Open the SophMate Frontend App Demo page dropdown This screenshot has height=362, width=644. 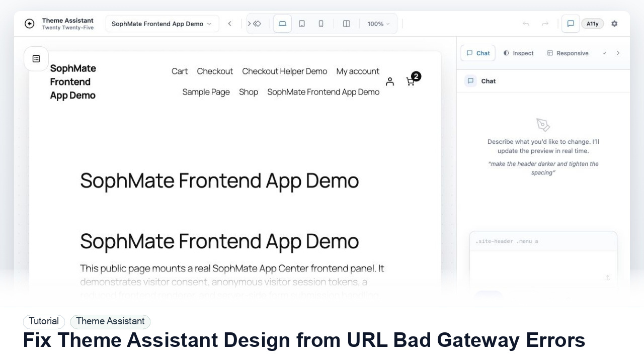[162, 24]
